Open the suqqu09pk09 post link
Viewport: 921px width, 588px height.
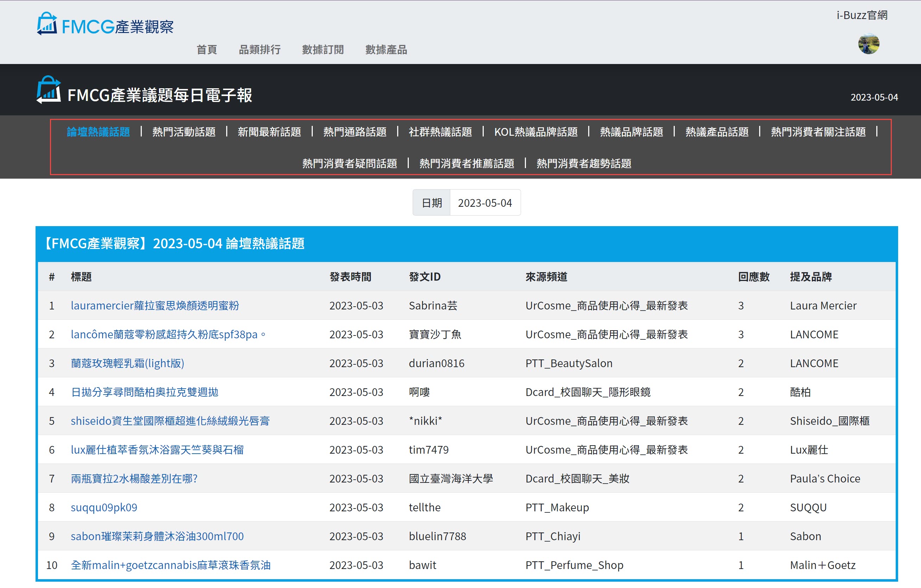click(x=104, y=507)
